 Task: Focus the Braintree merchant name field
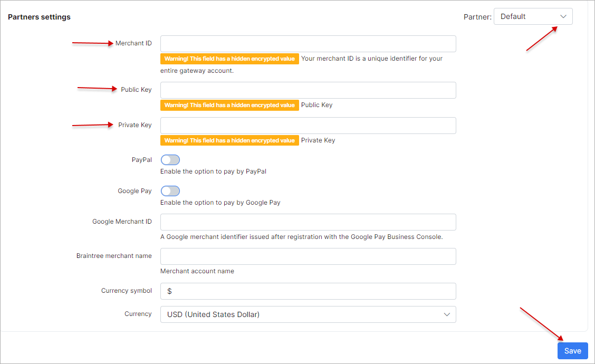pyautogui.click(x=308, y=256)
